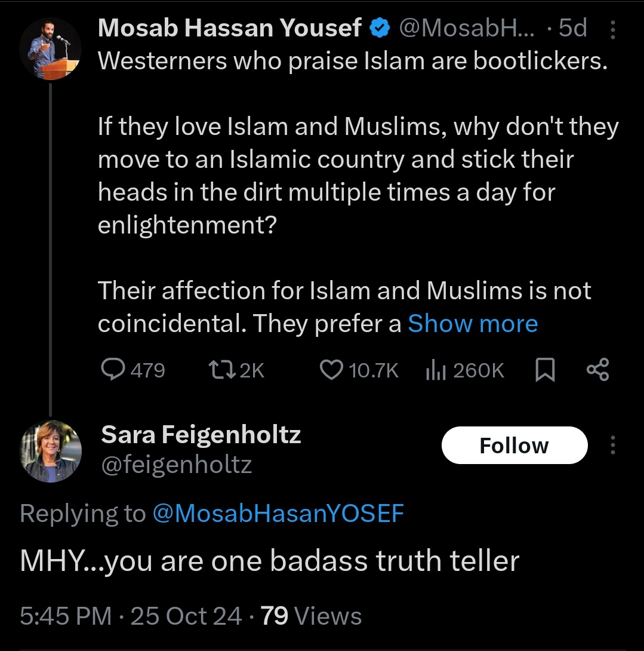Open the @MosabHasanYOSEF mention link
The width and height of the screenshot is (644, 651).
[278, 514]
